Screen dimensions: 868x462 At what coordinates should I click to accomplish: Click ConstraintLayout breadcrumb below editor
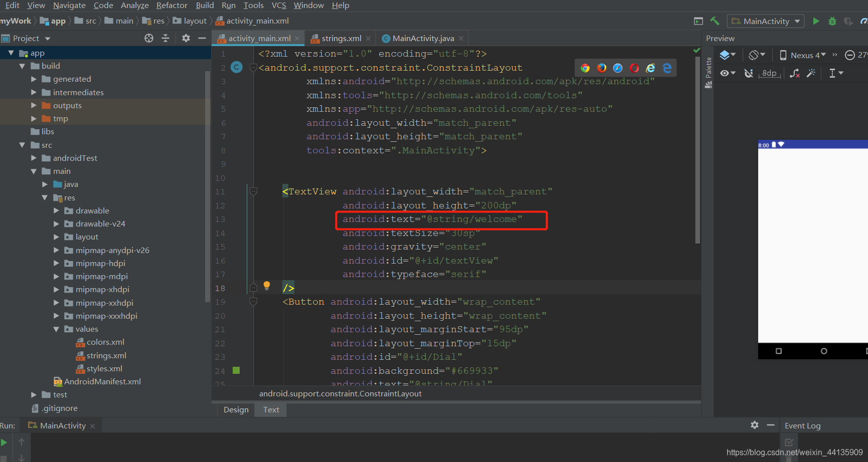point(340,393)
